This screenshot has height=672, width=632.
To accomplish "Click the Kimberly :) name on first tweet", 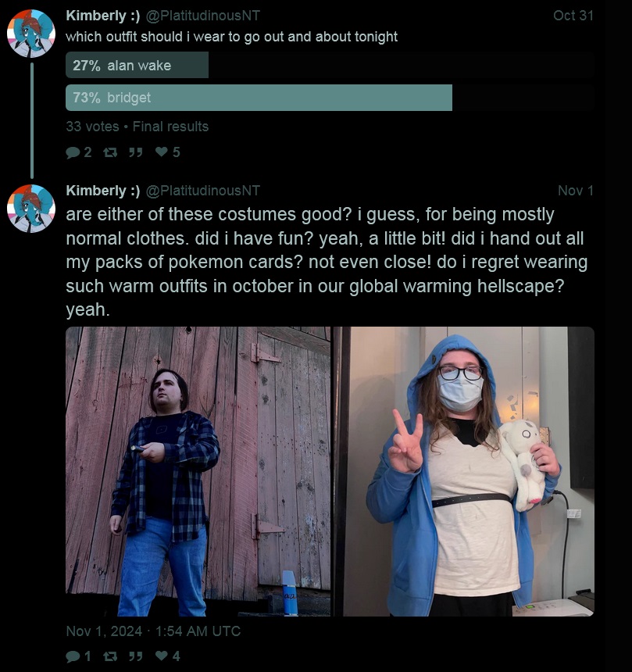I will 103,16.
